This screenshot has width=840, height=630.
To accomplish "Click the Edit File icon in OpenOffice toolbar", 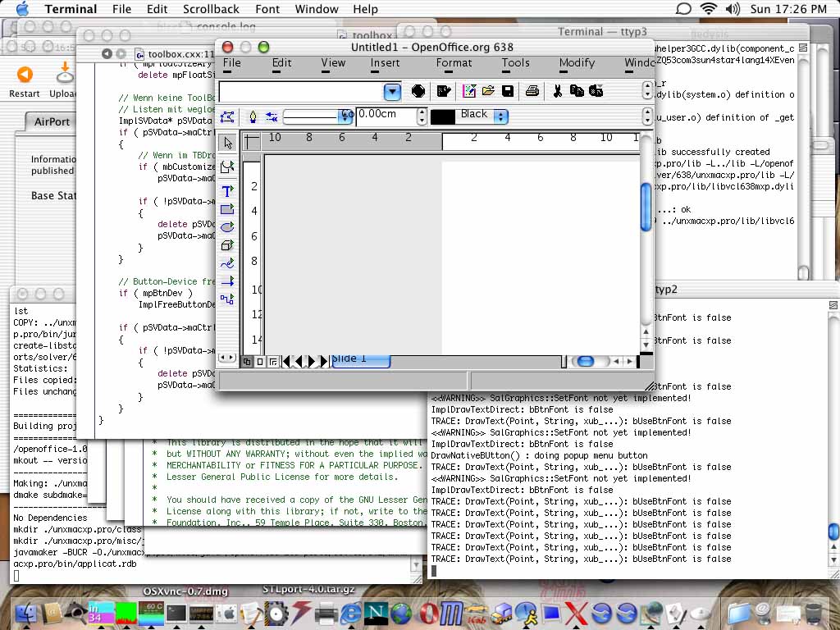I will (444, 91).
